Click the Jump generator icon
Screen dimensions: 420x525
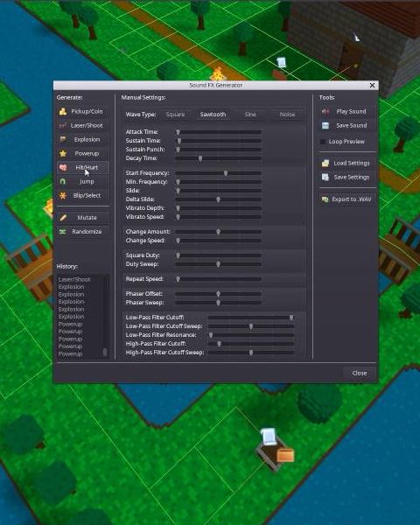pos(63,181)
